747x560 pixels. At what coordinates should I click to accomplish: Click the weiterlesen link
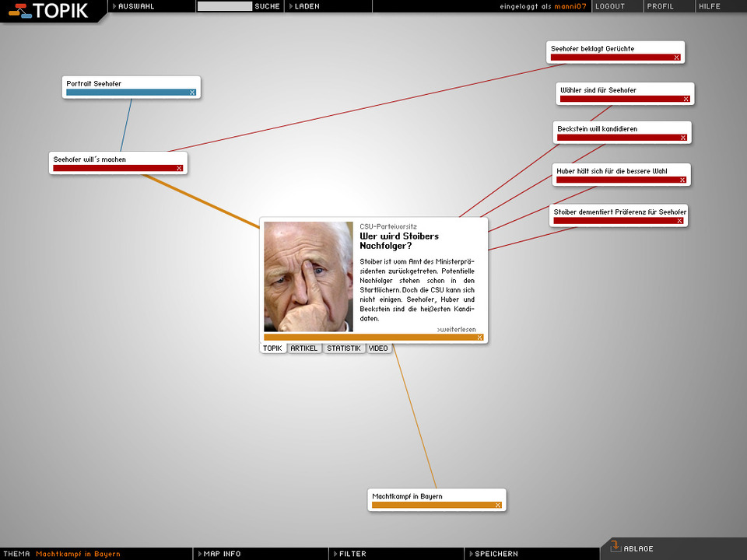[457, 329]
